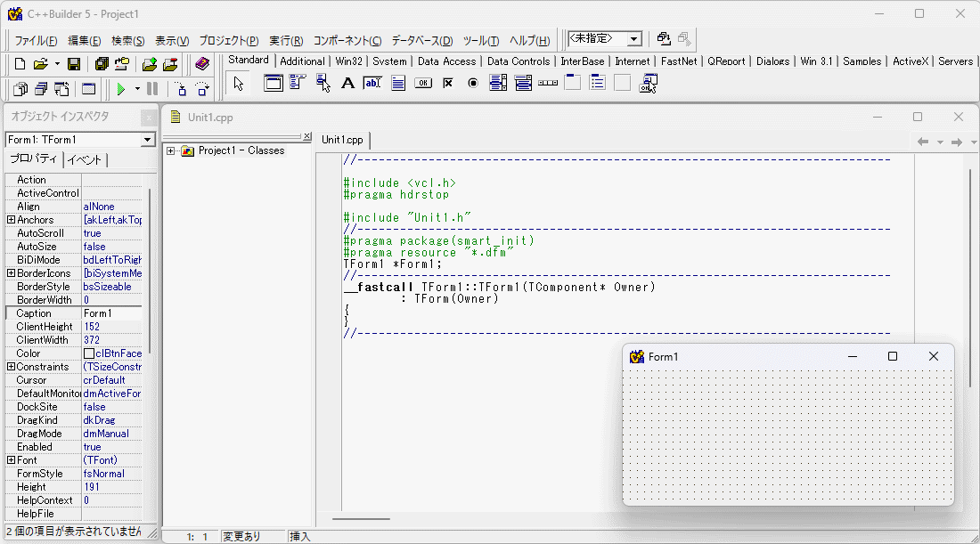The image size is (980, 544).
Task: Pick the Frames component
Action: 274,83
